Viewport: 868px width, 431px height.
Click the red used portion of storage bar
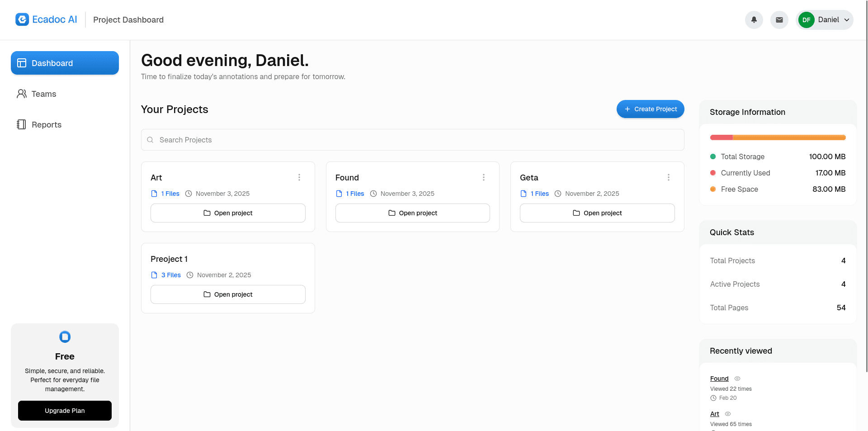(x=722, y=137)
